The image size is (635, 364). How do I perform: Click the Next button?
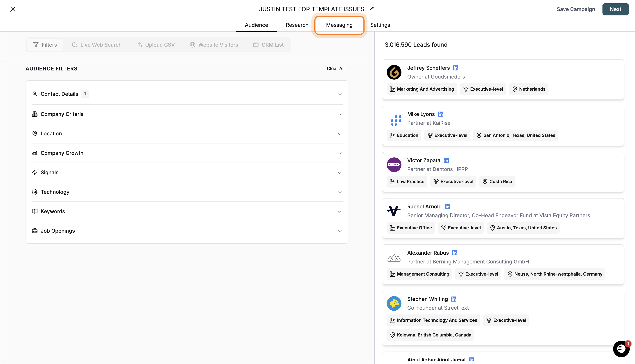coord(616,9)
